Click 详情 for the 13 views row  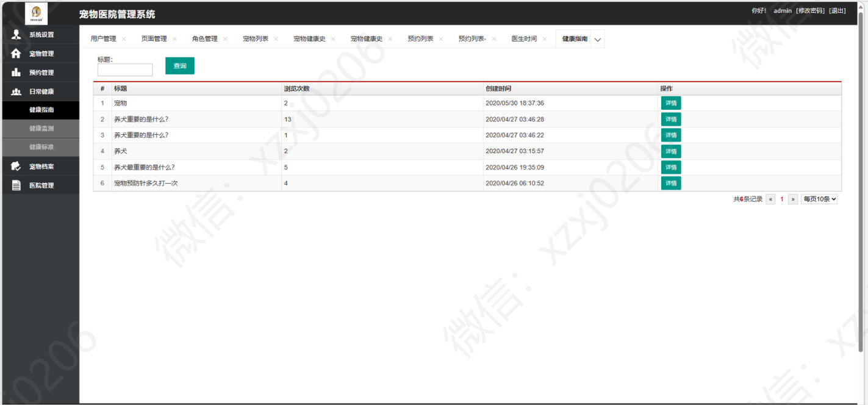(671, 119)
